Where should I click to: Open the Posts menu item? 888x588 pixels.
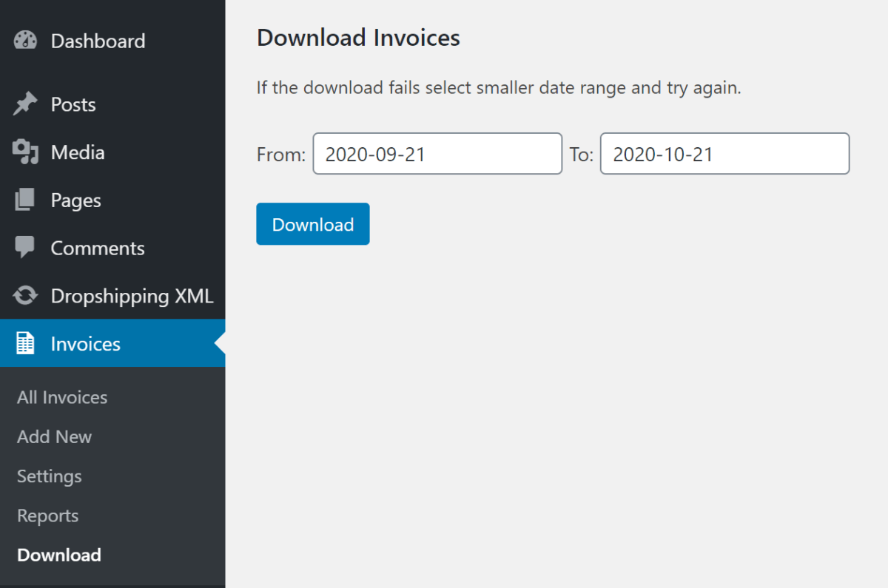coord(73,104)
